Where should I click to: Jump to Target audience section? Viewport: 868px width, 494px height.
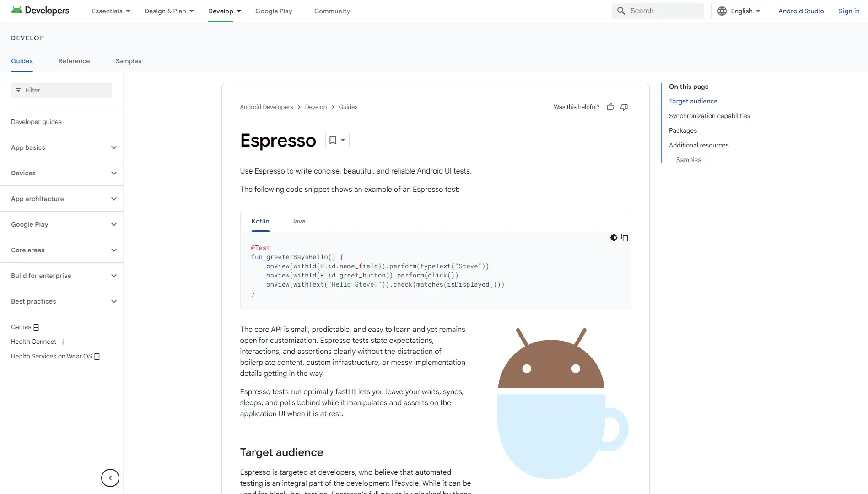point(693,101)
